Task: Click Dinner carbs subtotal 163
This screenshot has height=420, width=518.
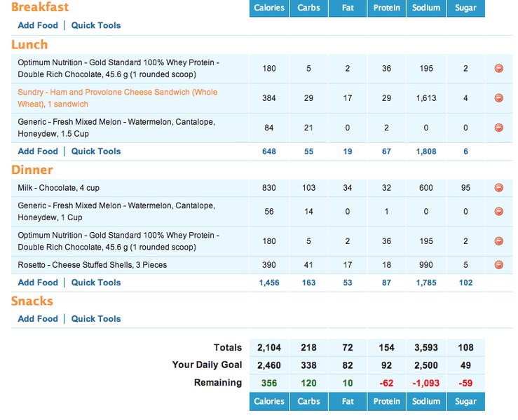Action: pos(308,283)
